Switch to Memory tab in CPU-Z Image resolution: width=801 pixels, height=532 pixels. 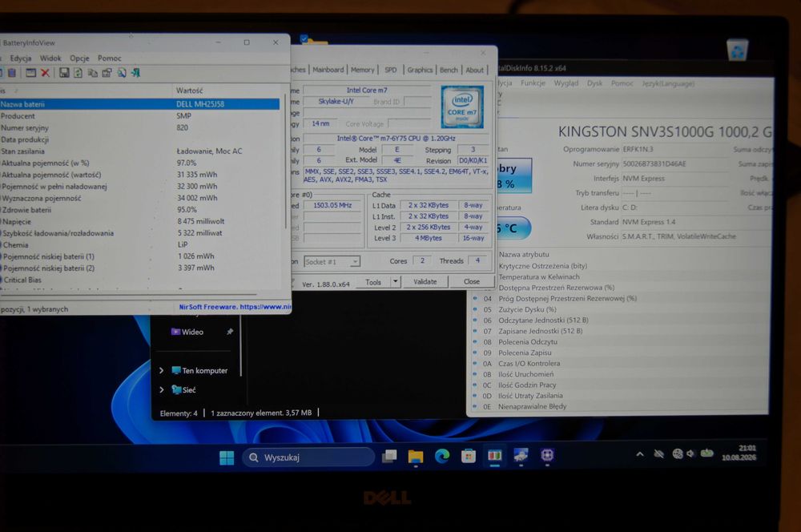(x=362, y=70)
